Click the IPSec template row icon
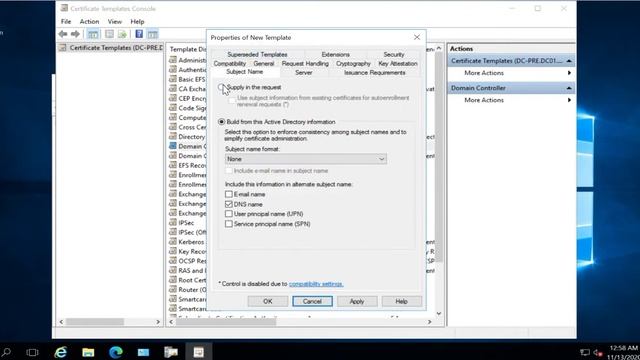The width and height of the screenshot is (640, 360). pos(173,222)
